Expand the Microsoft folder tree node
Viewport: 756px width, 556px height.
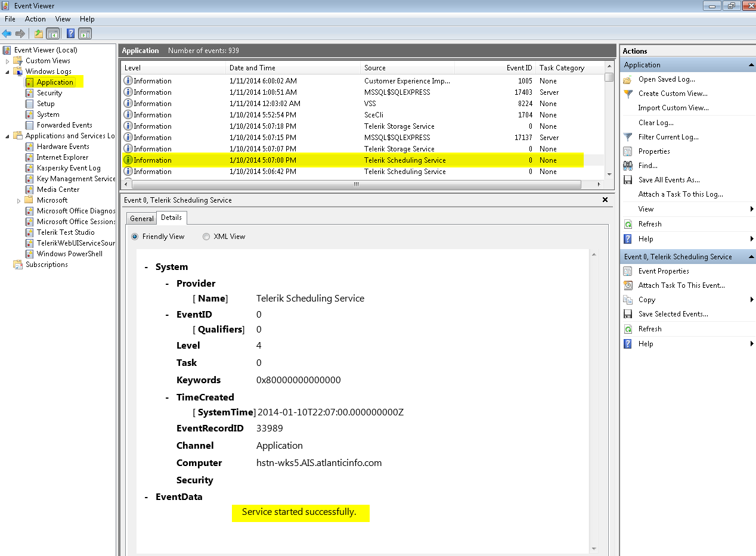pyautogui.click(x=19, y=200)
